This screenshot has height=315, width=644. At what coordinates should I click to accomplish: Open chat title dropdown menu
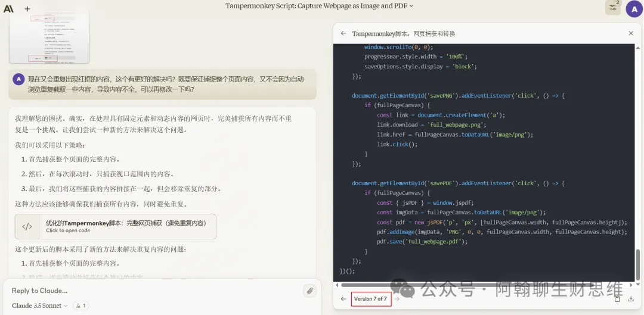320,6
